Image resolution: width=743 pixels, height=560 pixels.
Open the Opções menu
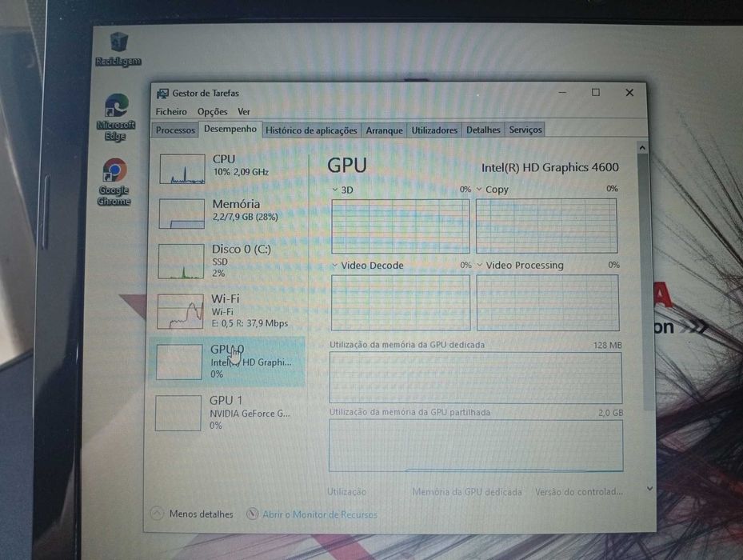[212, 112]
